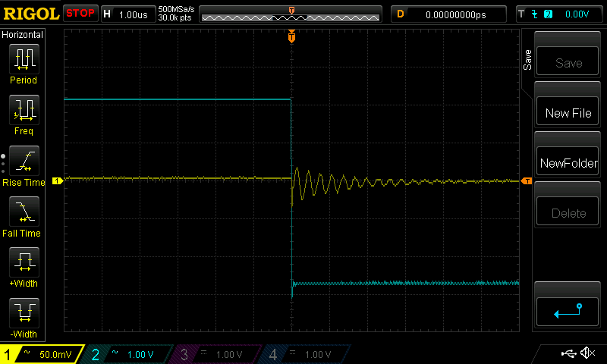607x364 pixels.
Task: Select the -Width measurement icon
Action: (x=24, y=313)
